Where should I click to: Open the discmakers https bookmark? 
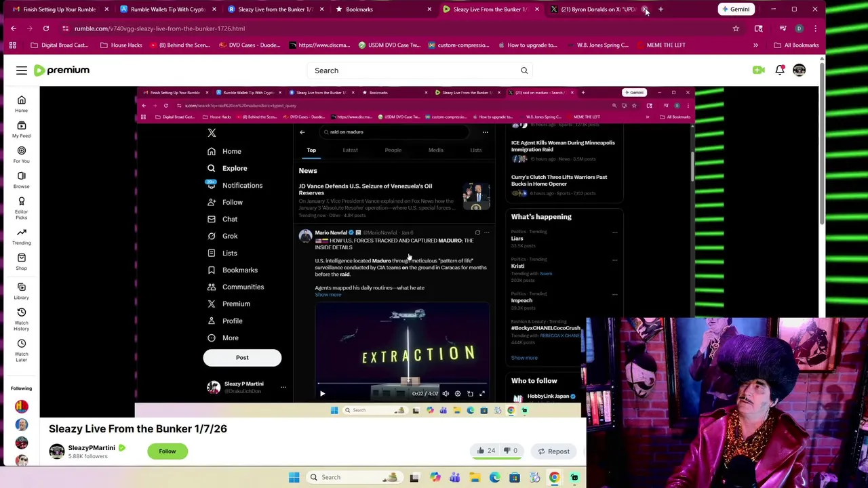click(319, 45)
